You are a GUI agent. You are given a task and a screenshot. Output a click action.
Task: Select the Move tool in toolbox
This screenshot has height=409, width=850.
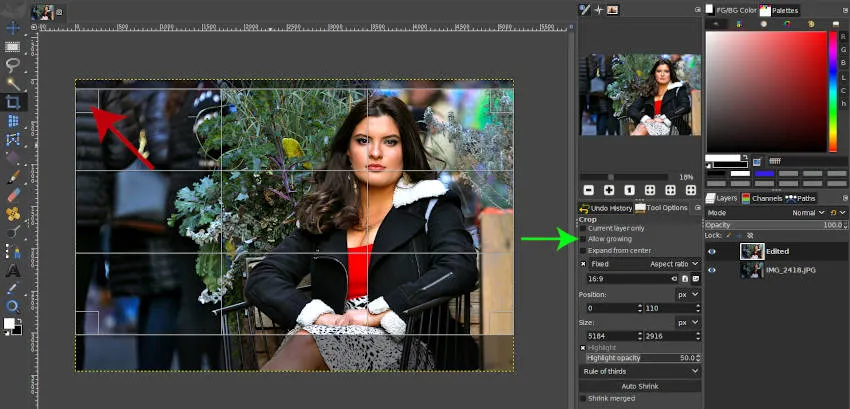13,28
